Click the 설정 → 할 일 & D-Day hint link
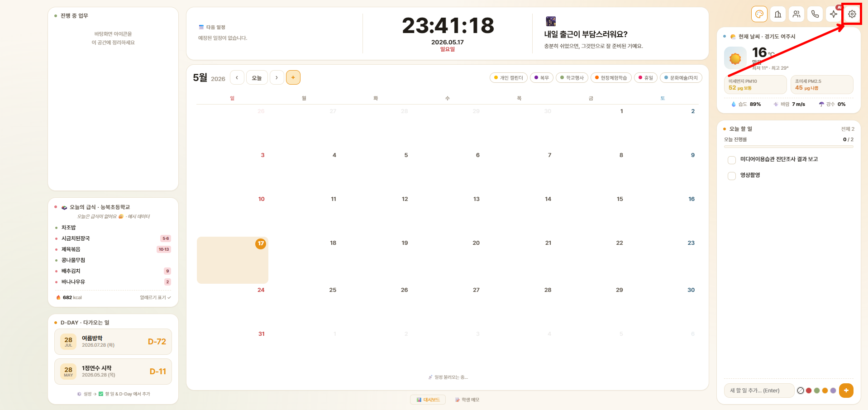The height and width of the screenshot is (410, 868). tap(113, 394)
